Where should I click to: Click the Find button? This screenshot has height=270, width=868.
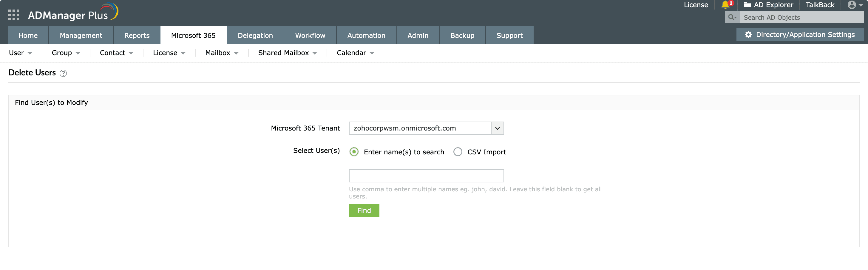tap(364, 210)
